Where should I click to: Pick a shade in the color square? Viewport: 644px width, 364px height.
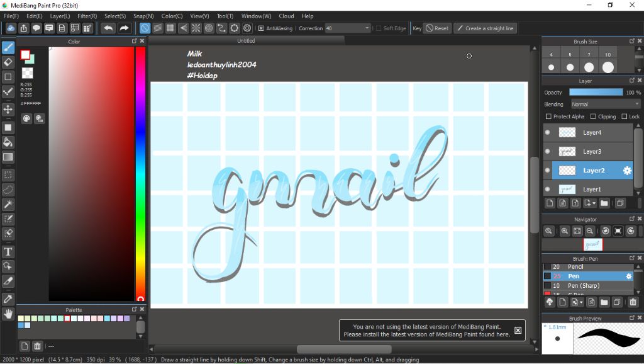coord(91,174)
